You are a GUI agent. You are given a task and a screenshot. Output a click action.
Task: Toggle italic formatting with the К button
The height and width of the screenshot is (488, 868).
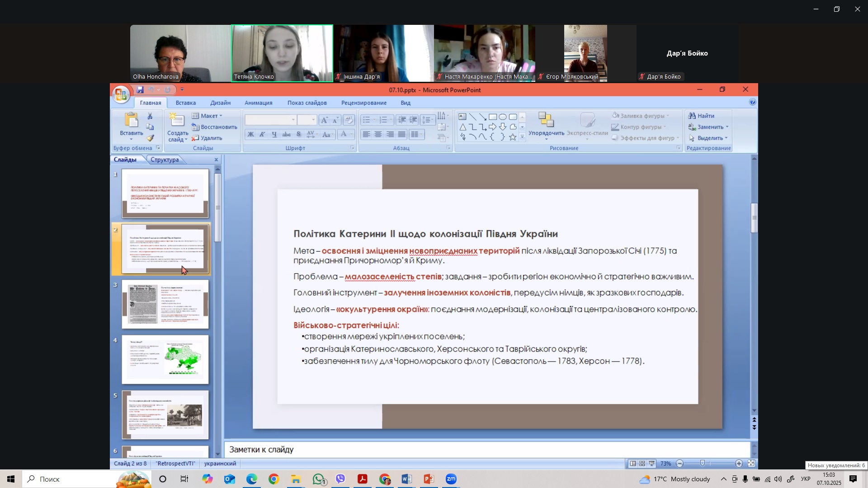(262, 135)
